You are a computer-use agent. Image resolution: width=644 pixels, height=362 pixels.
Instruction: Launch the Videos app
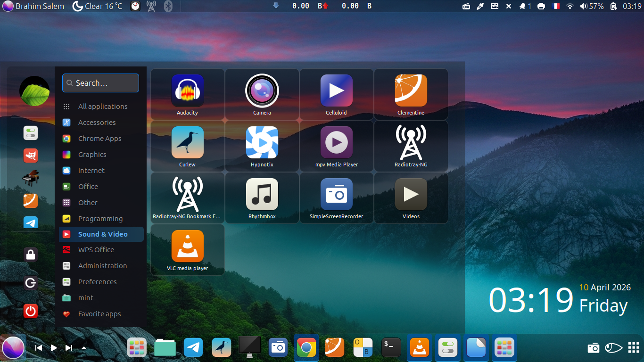[x=411, y=198]
